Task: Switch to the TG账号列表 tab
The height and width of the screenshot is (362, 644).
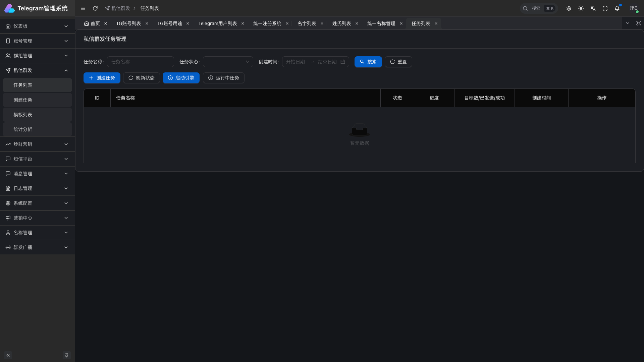Action: [128, 23]
